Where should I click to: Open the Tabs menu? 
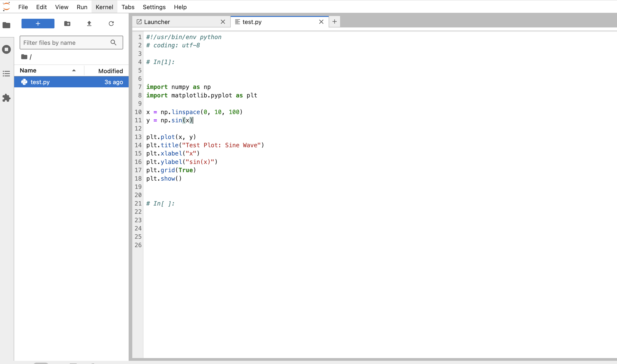click(128, 7)
